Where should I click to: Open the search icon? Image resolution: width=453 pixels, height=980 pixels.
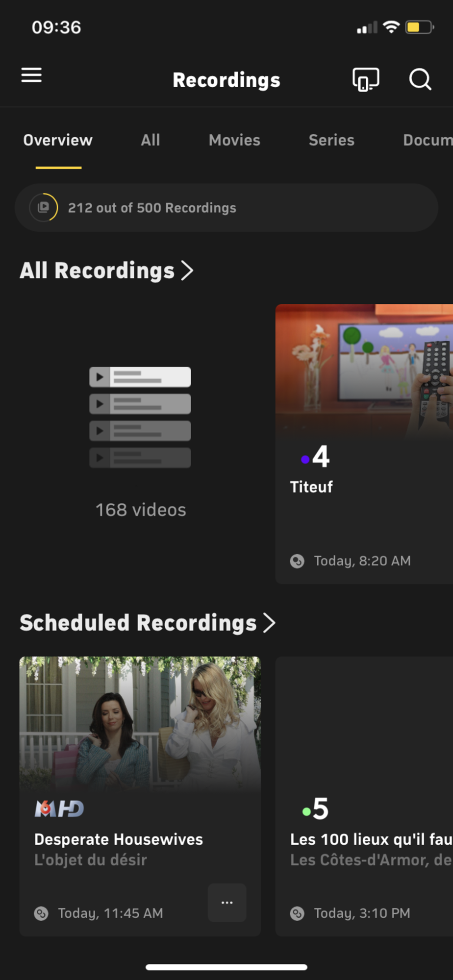tap(420, 79)
